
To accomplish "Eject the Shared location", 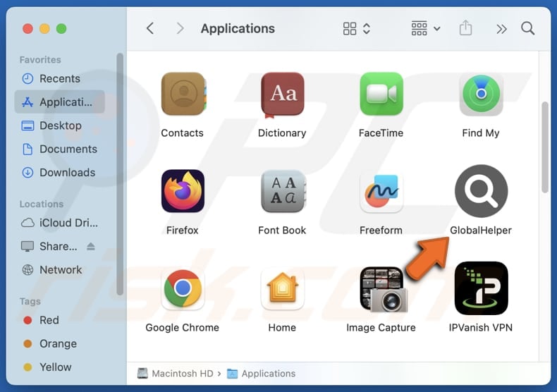I will coord(91,246).
